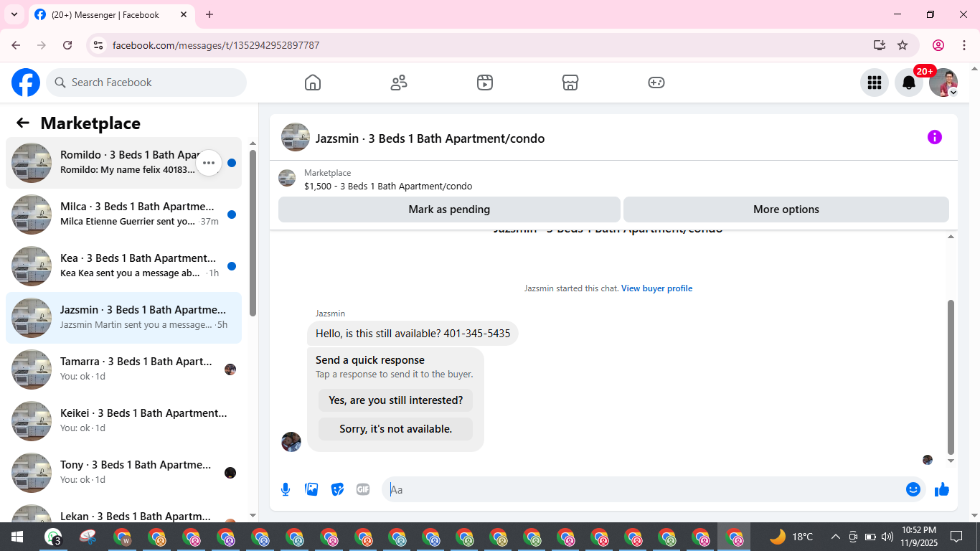Screen dimensions: 980x551
Task: Open the Tamarra conversation
Action: pyautogui.click(x=123, y=369)
